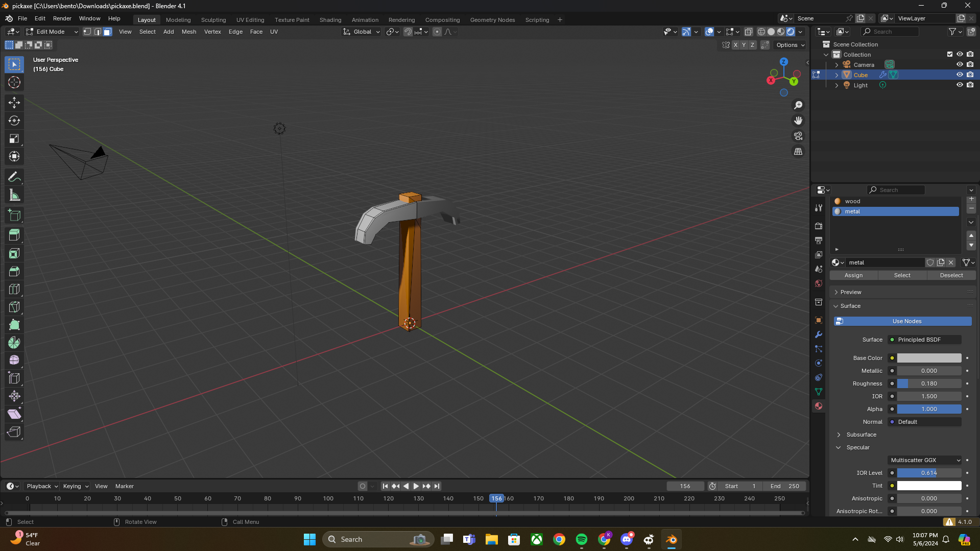Switch to rendered viewport shading
Image resolution: width=980 pixels, height=551 pixels.
[x=791, y=32]
